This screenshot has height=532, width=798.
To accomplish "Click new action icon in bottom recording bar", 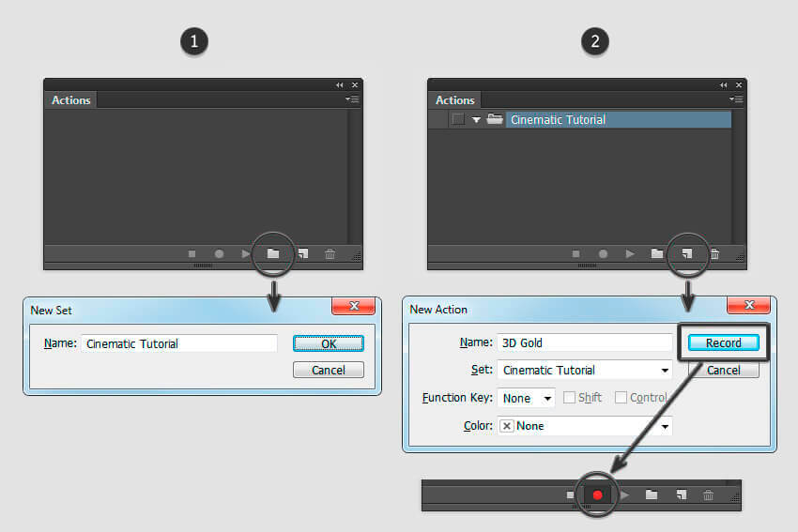I will [682, 494].
